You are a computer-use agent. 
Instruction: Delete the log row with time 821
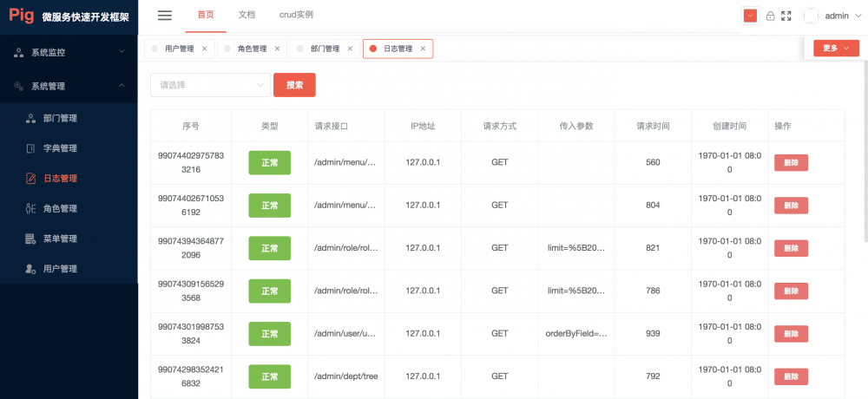click(791, 248)
